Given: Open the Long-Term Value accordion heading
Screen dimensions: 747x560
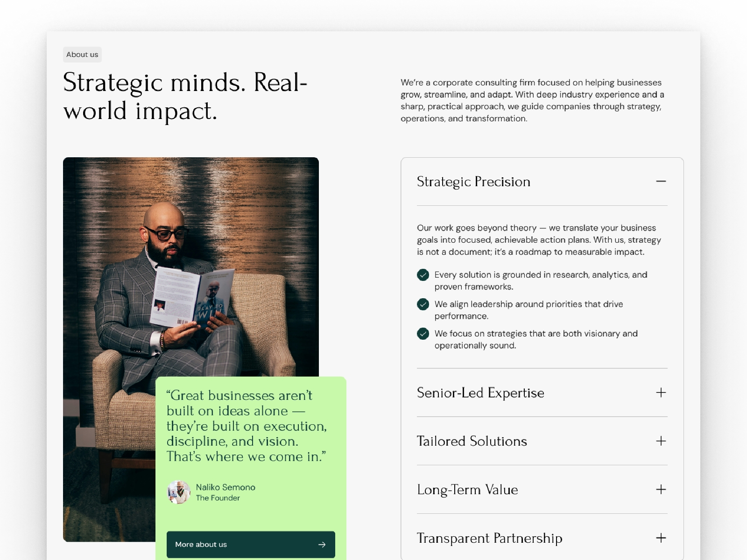Looking at the screenshot, I should pos(467,490).
